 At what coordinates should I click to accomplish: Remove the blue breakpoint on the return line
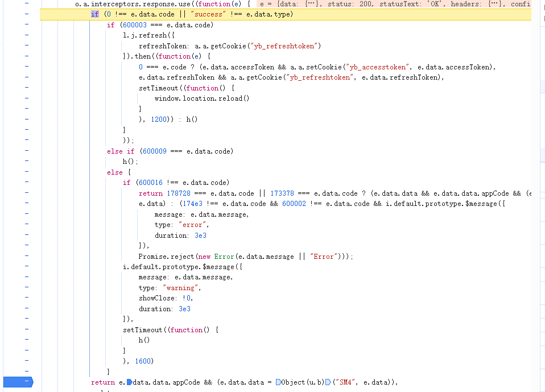18,382
